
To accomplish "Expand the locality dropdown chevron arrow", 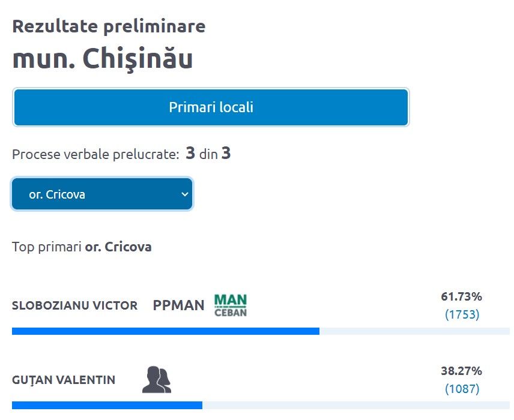I will tap(185, 194).
